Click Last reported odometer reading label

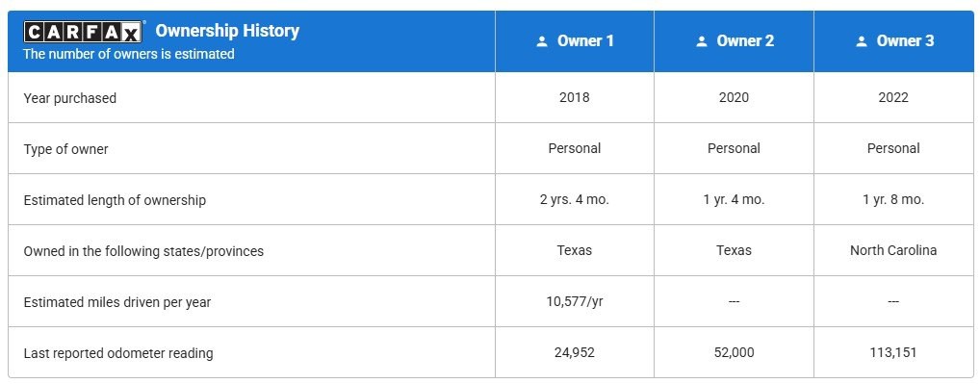click(118, 353)
